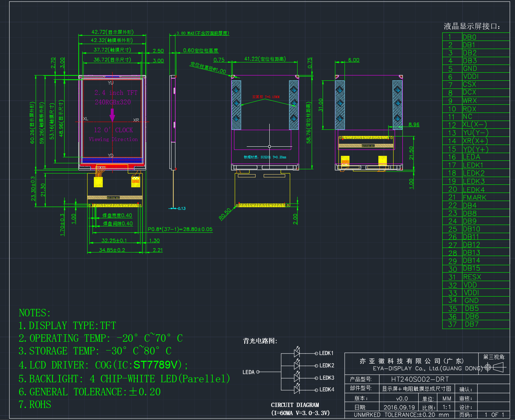Viewport: 515px width, 420px height.
Task: Select the 36.72 display size dimension
Action: point(112,60)
